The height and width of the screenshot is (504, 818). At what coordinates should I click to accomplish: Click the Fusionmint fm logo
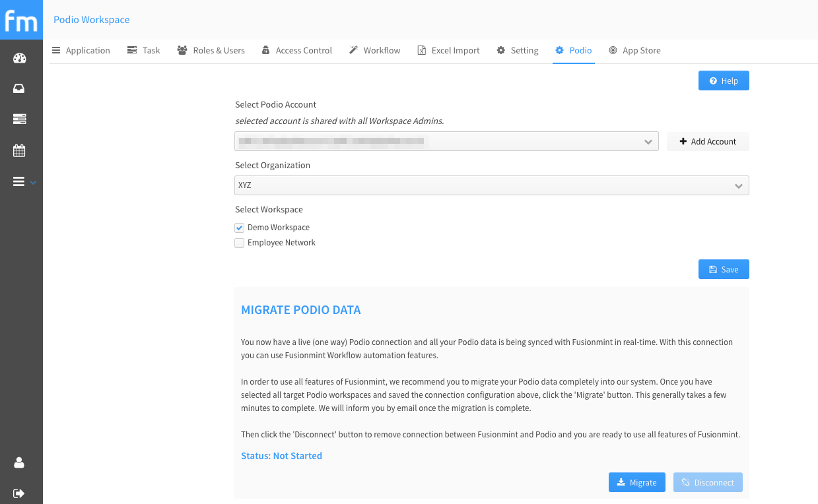[21, 20]
